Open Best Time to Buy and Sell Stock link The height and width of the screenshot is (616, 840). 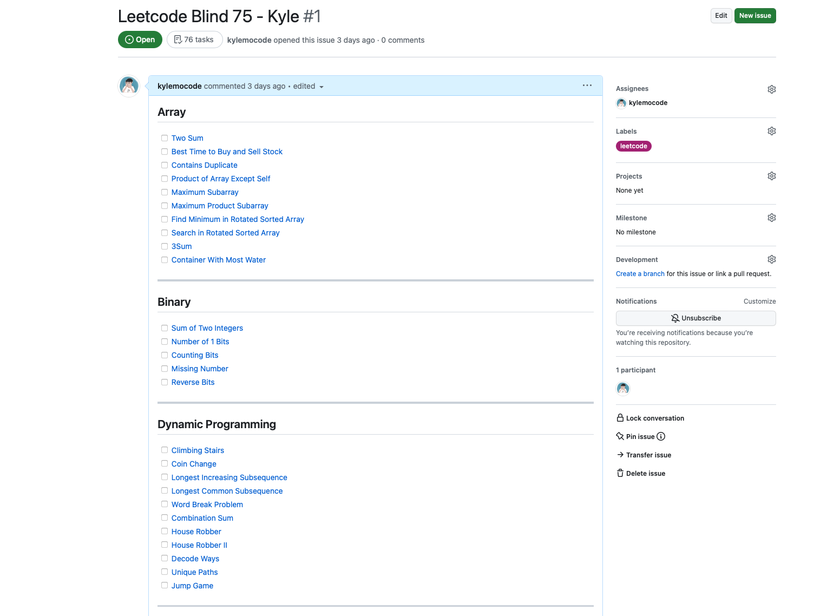(227, 152)
